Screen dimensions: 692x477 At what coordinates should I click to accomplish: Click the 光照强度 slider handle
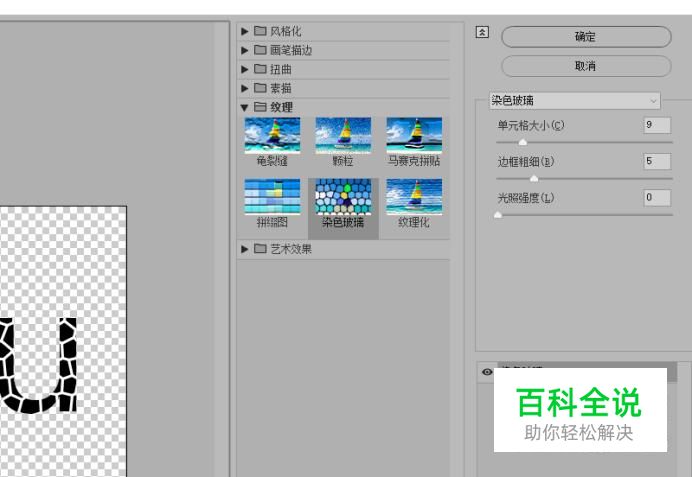point(498,215)
